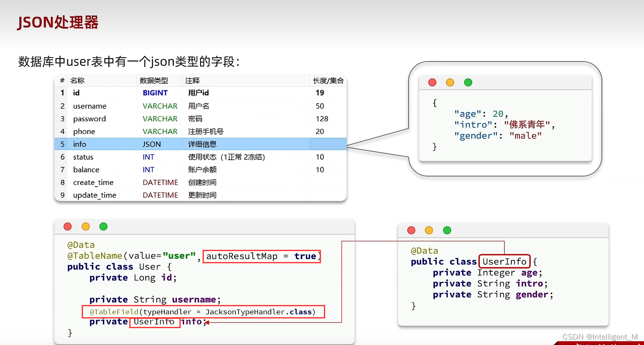
Task: Click the private String username line
Action: point(155,300)
